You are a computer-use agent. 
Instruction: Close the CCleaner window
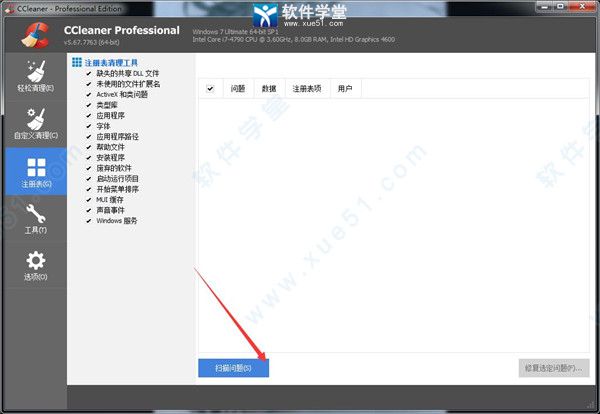coord(583,6)
